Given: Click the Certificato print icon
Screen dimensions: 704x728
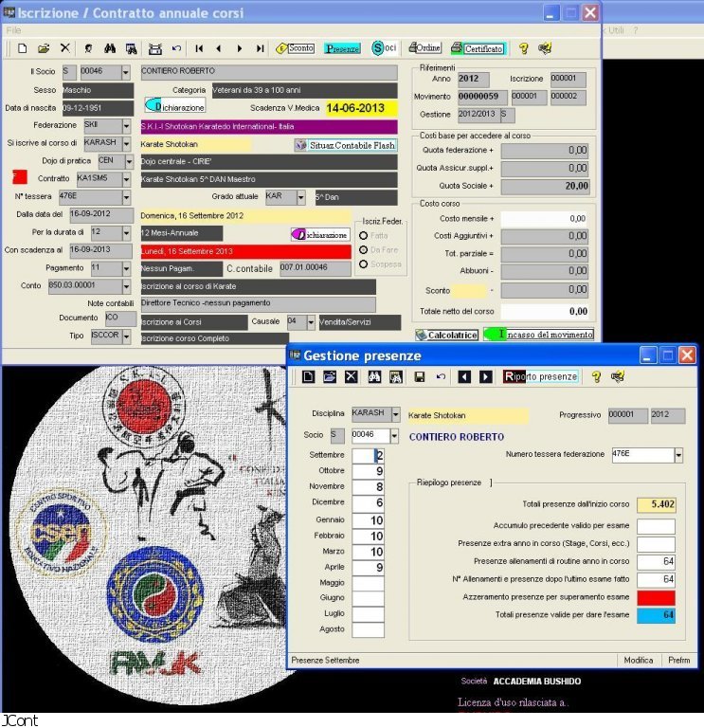Looking at the screenshot, I should coord(477,48).
